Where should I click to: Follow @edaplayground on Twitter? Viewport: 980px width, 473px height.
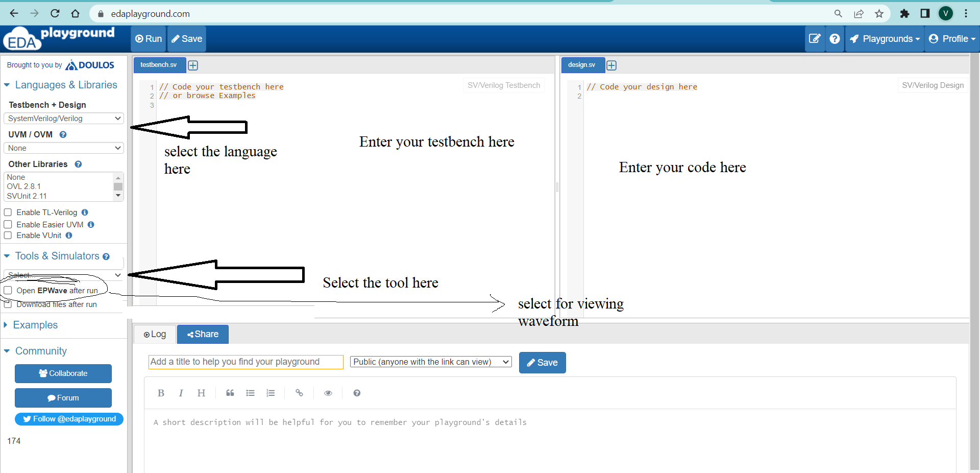[68, 419]
